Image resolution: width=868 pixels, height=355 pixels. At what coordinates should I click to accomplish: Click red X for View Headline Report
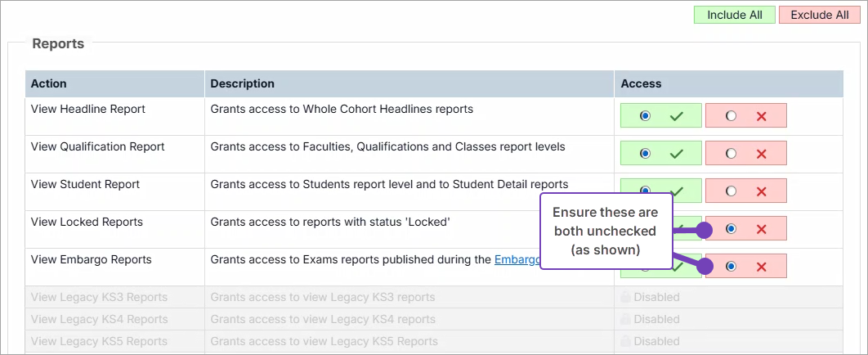(x=762, y=116)
